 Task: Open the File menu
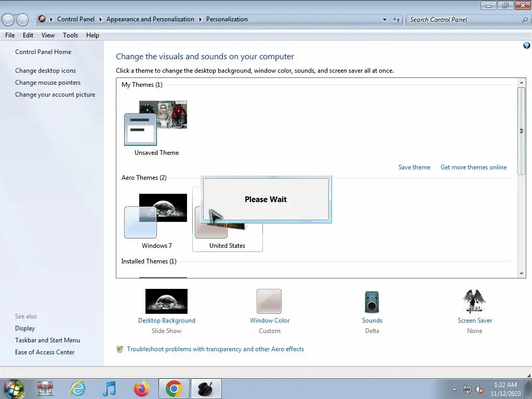click(x=10, y=35)
